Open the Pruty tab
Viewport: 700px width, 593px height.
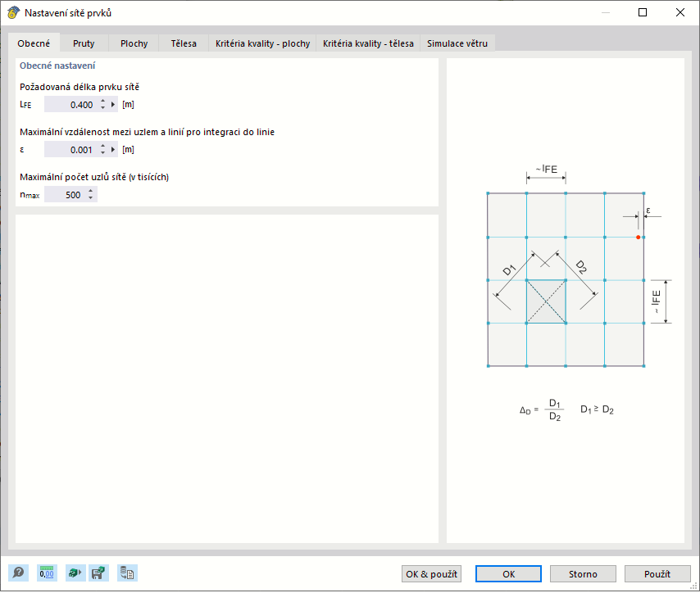(84, 43)
